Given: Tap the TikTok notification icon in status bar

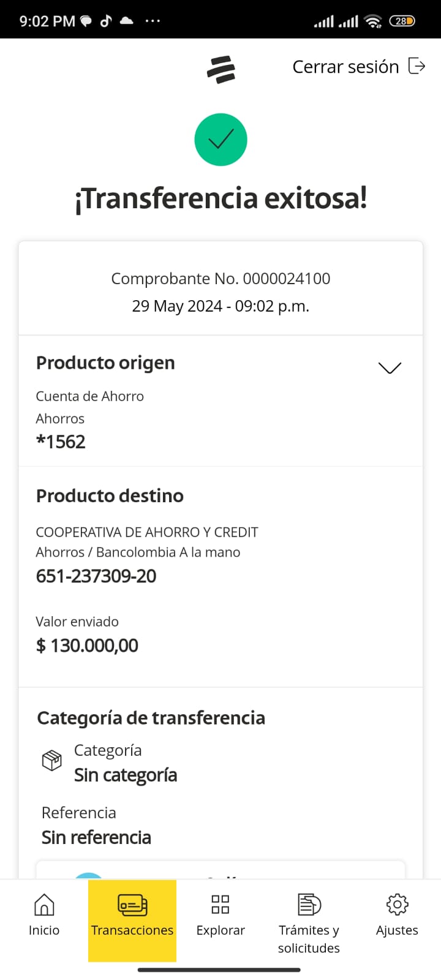Looking at the screenshot, I should click(x=106, y=21).
